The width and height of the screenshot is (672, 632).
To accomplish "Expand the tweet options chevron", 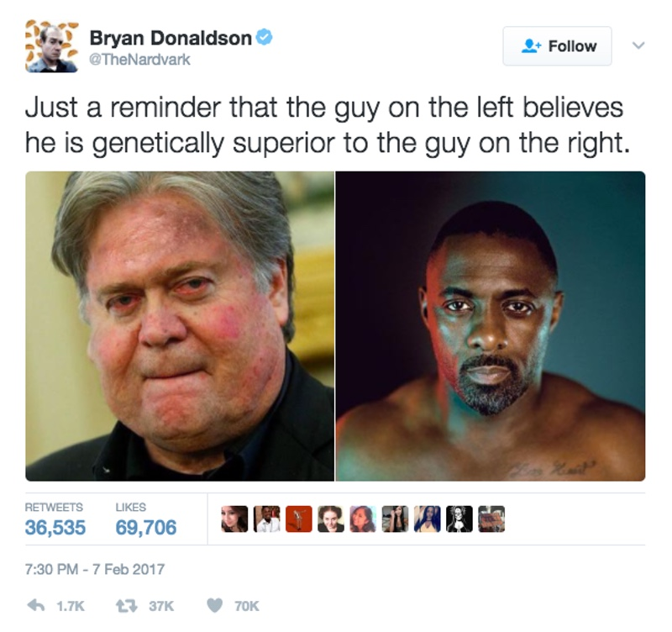I will click(638, 45).
